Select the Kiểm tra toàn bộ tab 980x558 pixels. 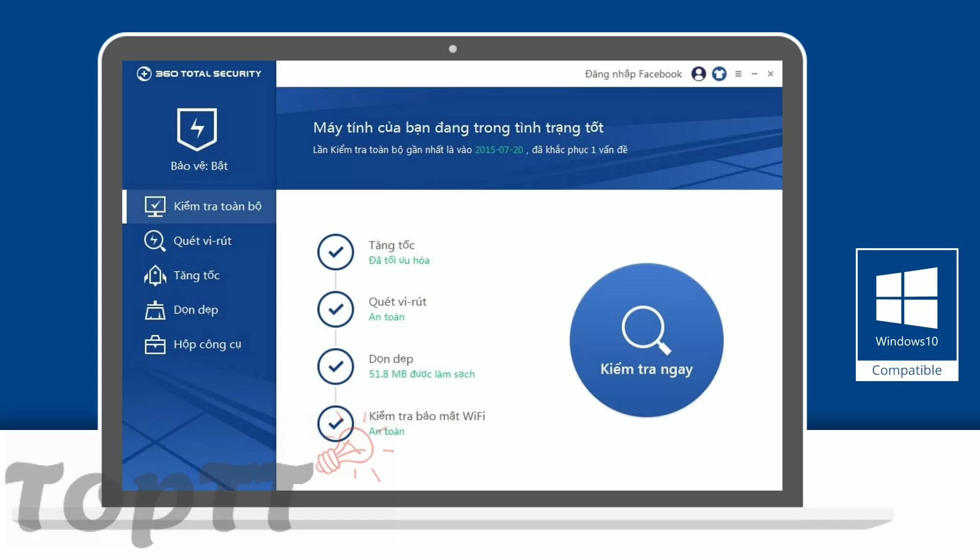199,206
